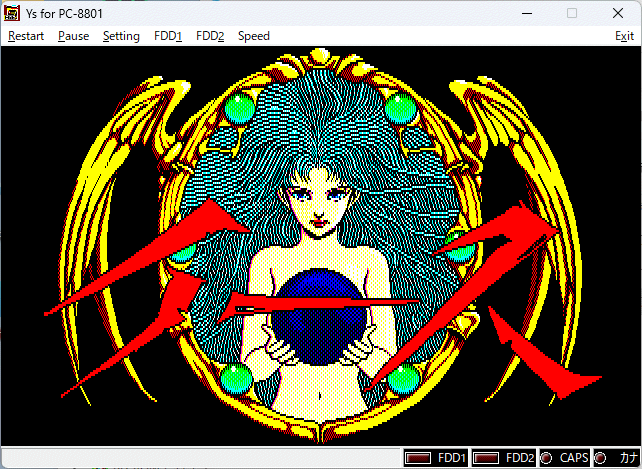Click the カナ text in status bar
642x469 pixels.
[629, 458]
